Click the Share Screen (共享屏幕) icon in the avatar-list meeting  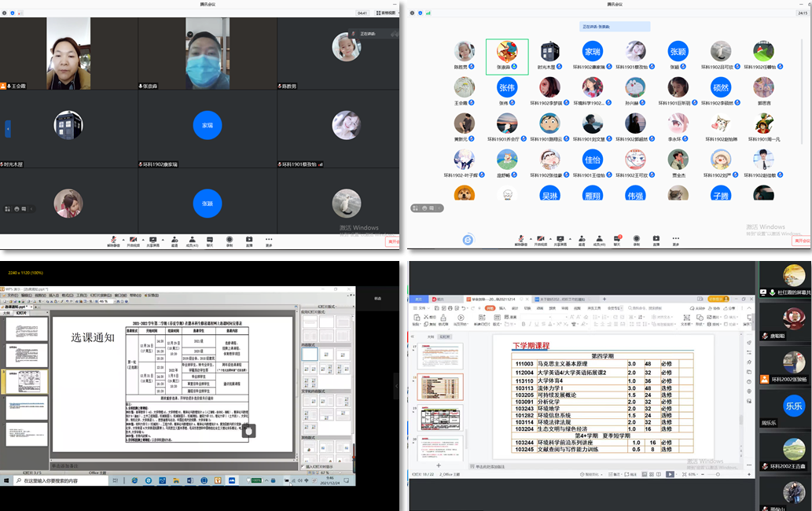tap(560, 239)
